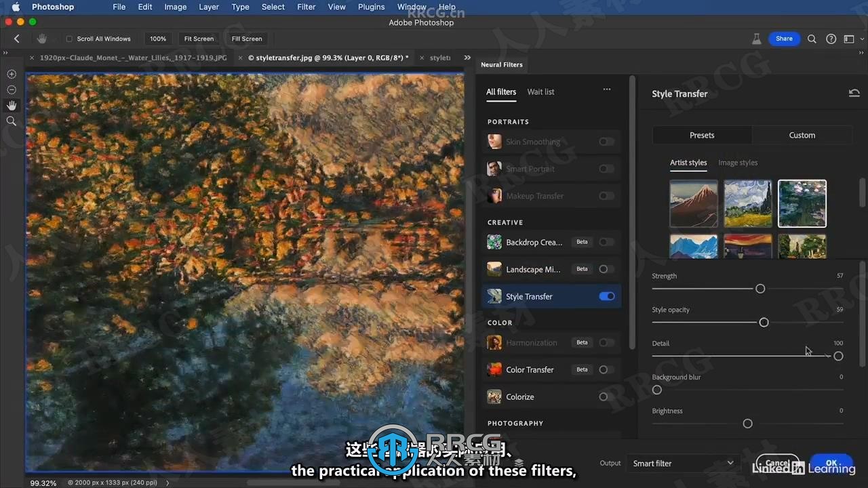Open the Beaker experiments icon
This screenshot has height=488, width=868.
tap(757, 39)
